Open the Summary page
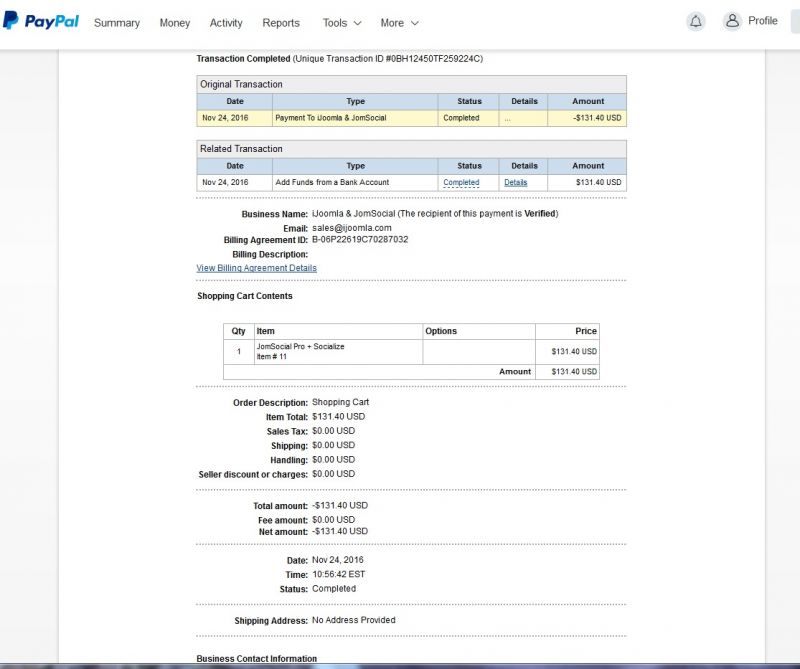 [x=117, y=23]
